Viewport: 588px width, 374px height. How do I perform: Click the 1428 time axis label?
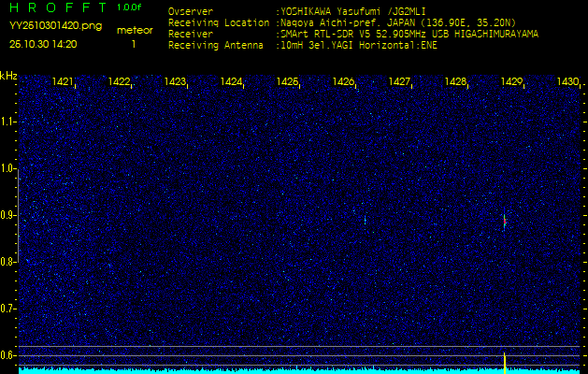pyautogui.click(x=455, y=81)
